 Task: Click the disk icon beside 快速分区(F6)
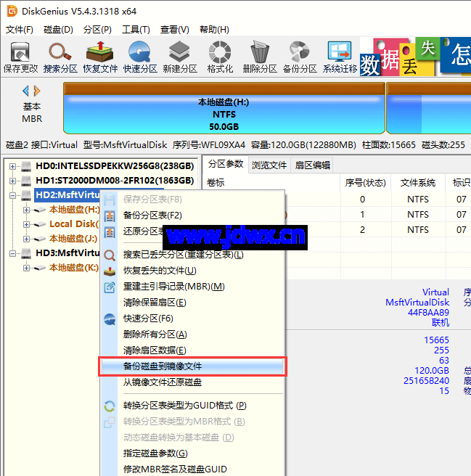coord(110,319)
